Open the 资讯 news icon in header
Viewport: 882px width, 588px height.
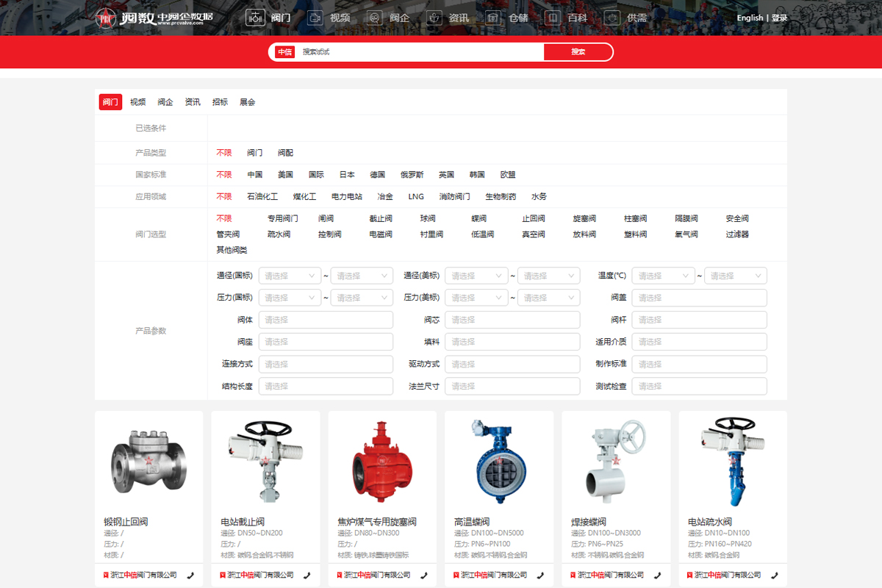coord(434,18)
